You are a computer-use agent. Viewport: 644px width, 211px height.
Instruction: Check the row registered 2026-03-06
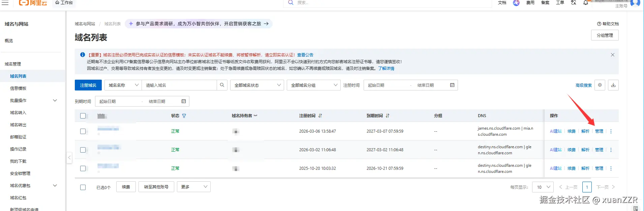click(x=83, y=131)
